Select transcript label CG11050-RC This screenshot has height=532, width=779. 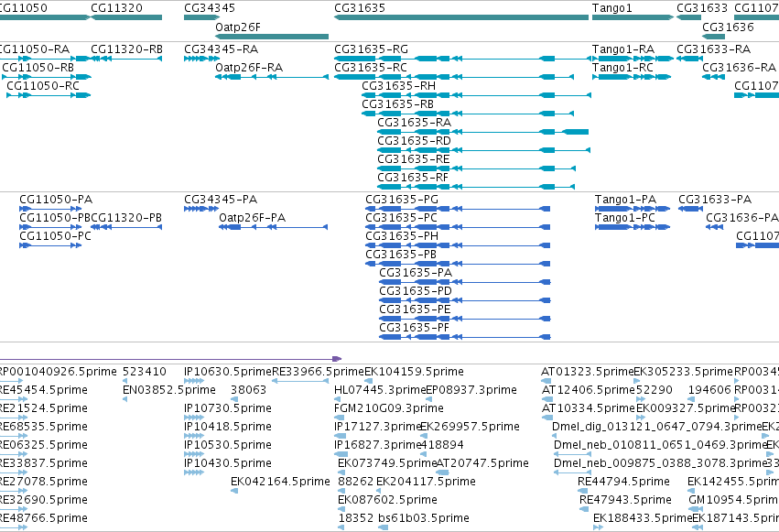pos(43,86)
